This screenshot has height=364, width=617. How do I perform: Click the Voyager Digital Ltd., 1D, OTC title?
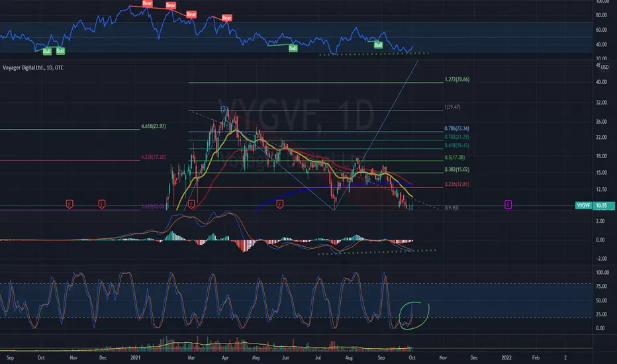coord(33,68)
